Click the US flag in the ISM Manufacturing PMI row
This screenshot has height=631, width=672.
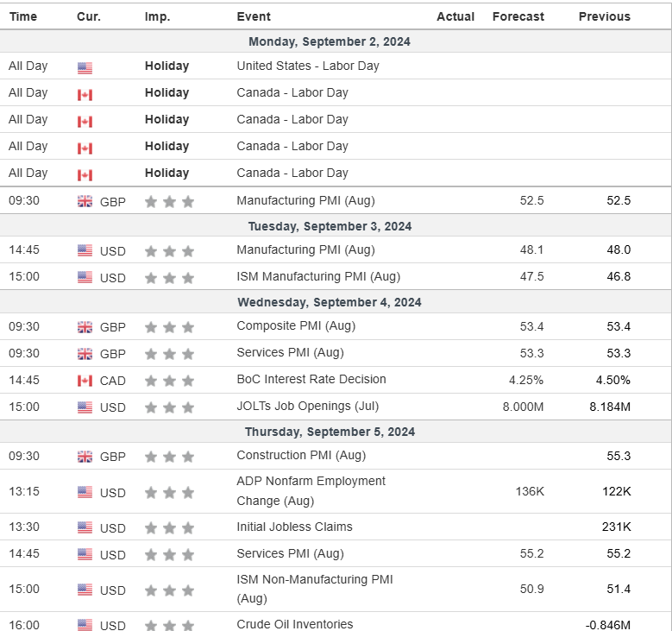pyautogui.click(x=85, y=277)
